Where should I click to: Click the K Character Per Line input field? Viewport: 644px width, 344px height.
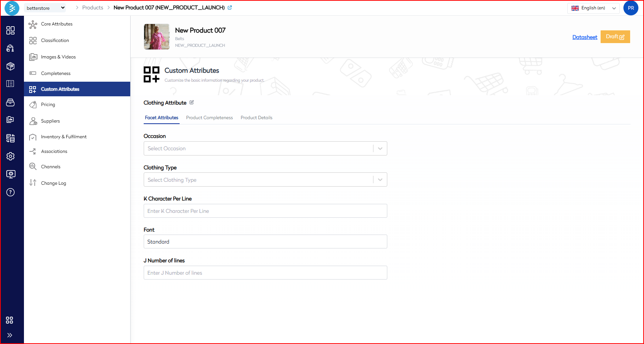pos(265,211)
